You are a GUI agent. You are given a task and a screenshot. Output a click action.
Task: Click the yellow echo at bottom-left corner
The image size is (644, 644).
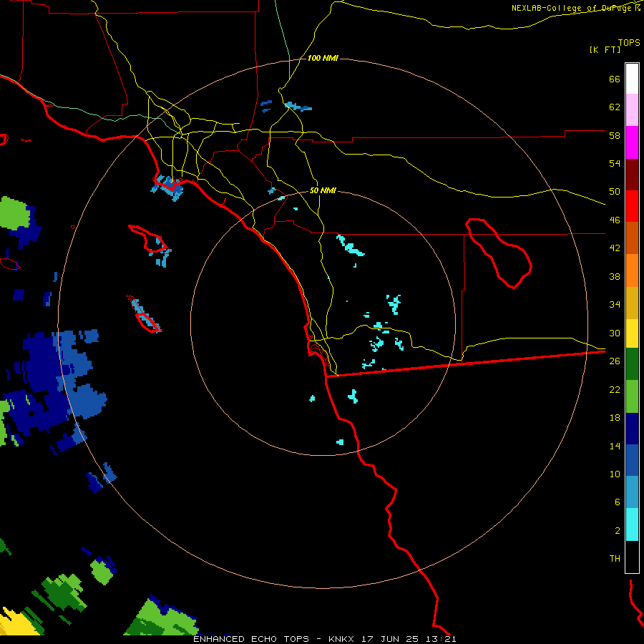point(19,623)
